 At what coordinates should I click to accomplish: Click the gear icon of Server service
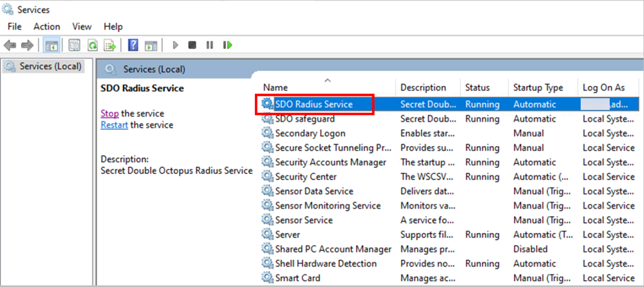267,235
